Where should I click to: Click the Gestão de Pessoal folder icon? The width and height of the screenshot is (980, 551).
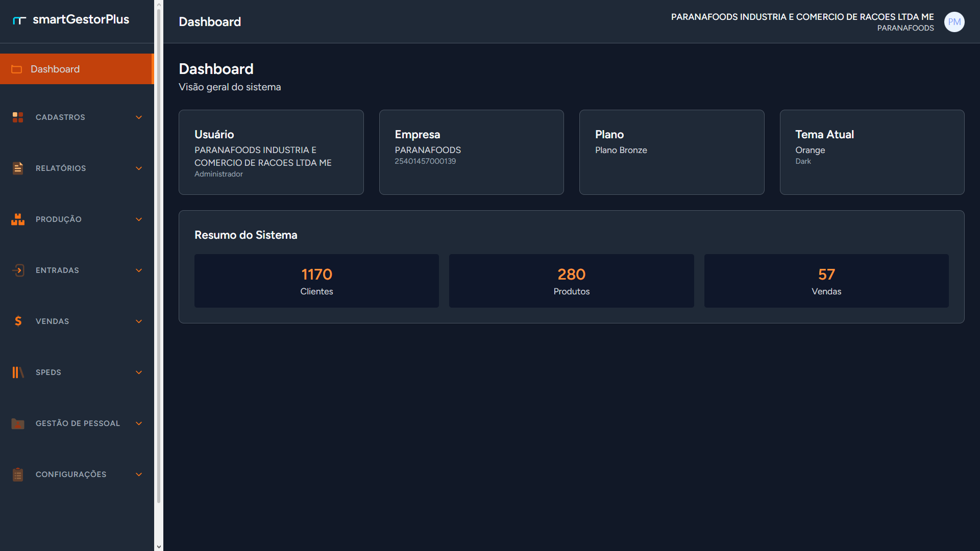18,423
